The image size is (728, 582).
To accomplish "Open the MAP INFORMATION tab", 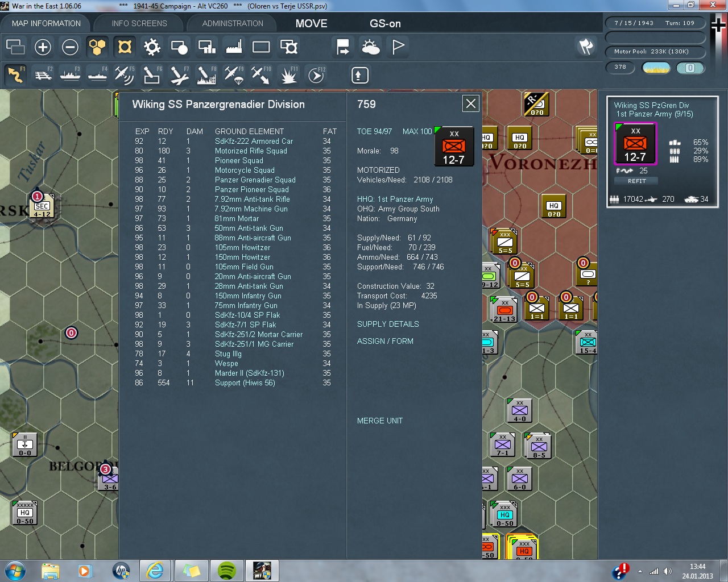I will [x=46, y=23].
